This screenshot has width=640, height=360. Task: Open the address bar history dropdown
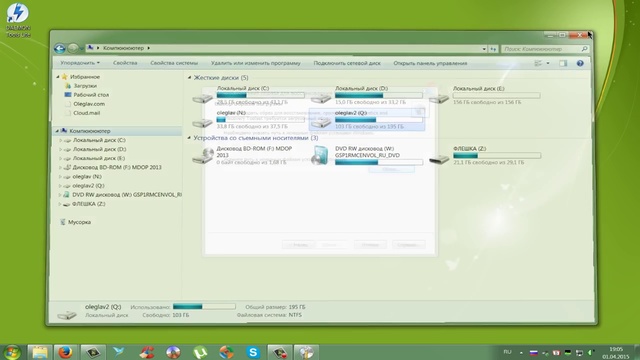(484, 49)
